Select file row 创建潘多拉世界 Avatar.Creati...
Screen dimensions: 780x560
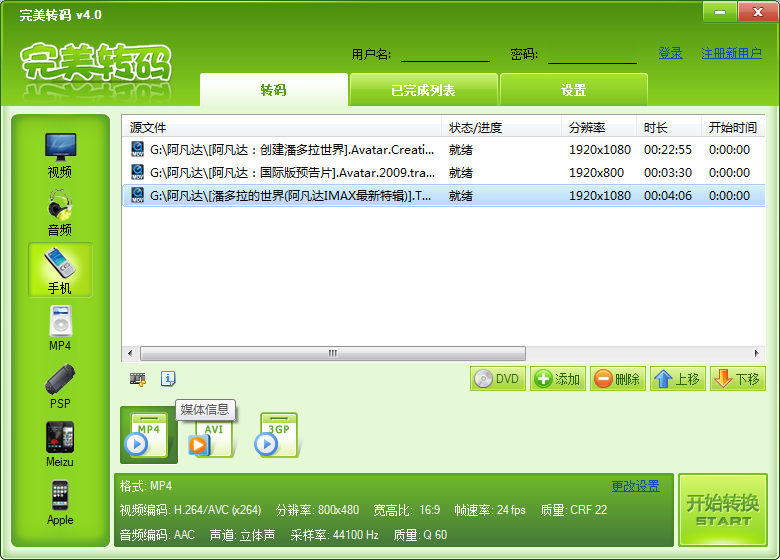tap(443, 149)
